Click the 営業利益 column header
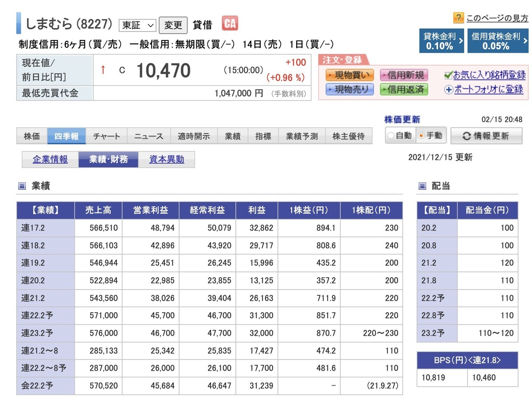This screenshot has width=532, height=408. point(151,210)
